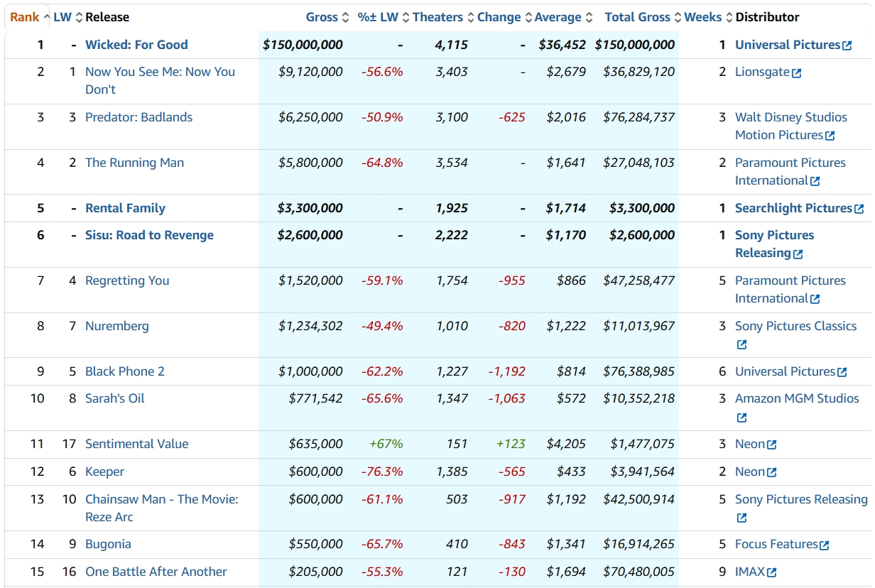Click Paramount Pictures International distributor, Running Man row
875x588 pixels.
(x=790, y=163)
